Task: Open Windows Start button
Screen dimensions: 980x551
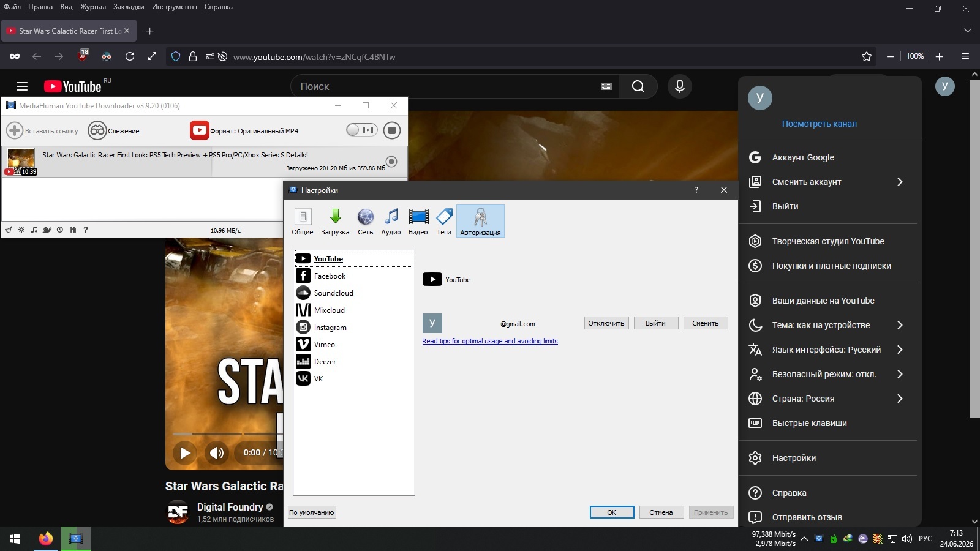Action: 15,539
